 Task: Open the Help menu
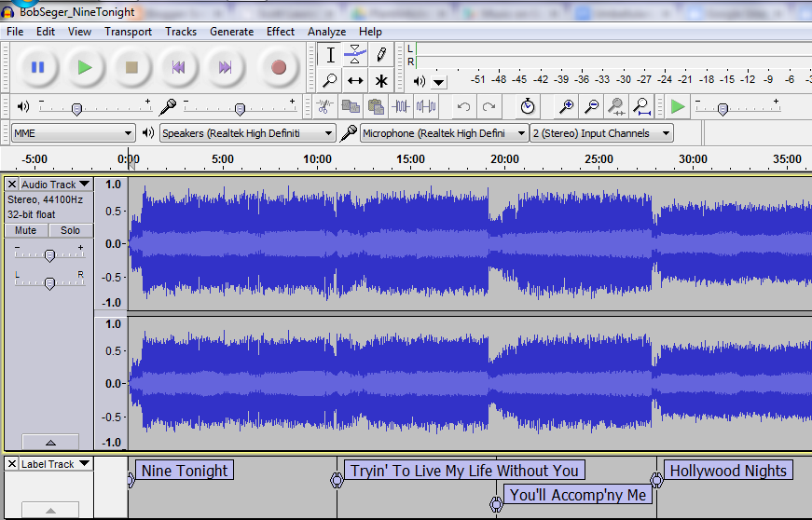coord(370,32)
